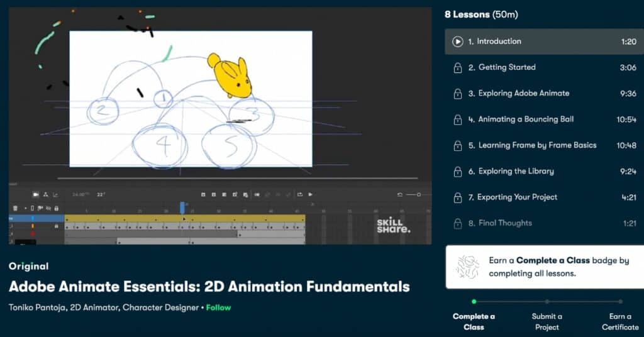The height and width of the screenshot is (337, 644).
Task: Toggle the padlock on the second timeline layer
Action: point(56,226)
